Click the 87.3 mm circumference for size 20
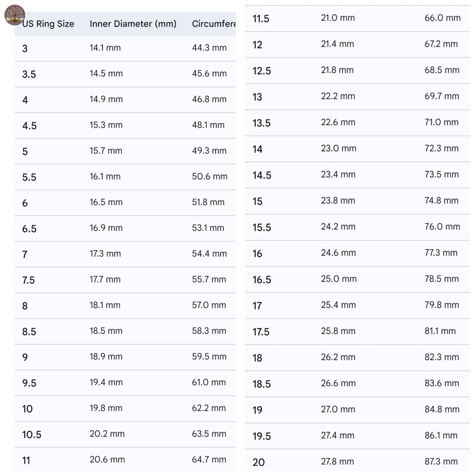Screen dimensions: 476x476 [x=441, y=462]
